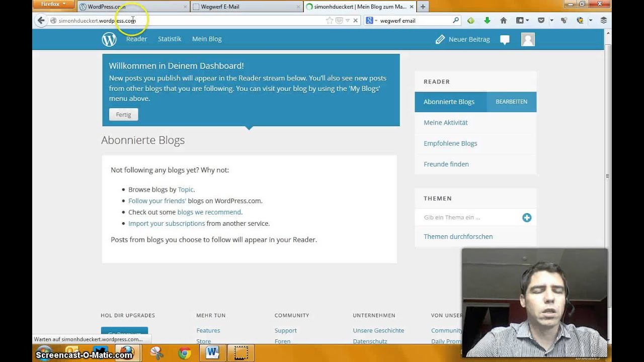Stop page loading with the X button

(x=355, y=21)
